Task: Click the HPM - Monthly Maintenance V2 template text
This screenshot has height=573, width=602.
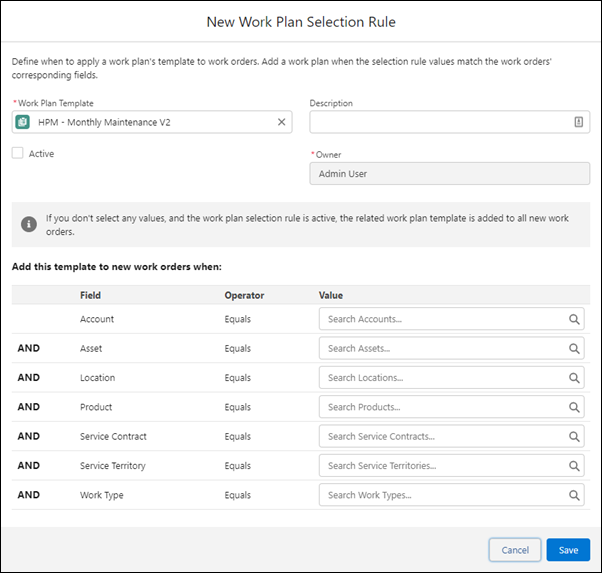Action: 104,123
